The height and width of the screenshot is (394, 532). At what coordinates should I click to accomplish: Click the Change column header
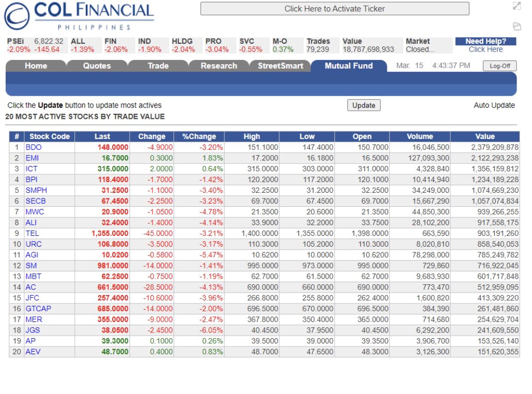pos(151,137)
